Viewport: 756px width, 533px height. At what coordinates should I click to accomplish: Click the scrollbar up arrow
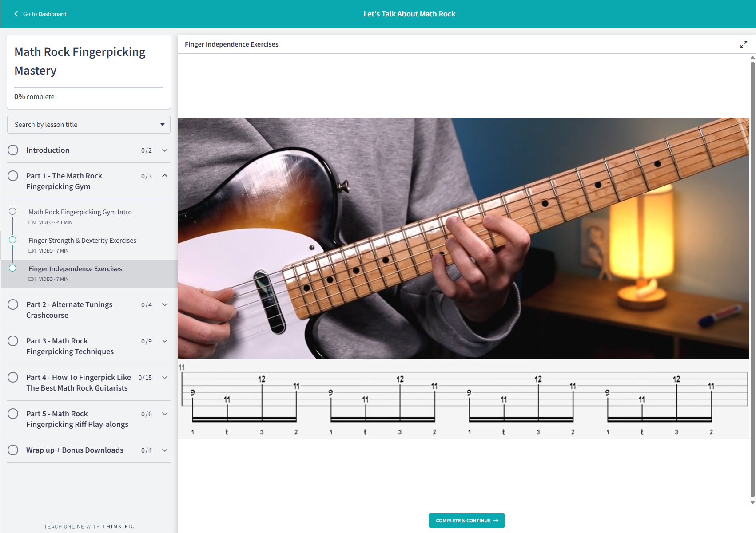pyautogui.click(x=752, y=57)
